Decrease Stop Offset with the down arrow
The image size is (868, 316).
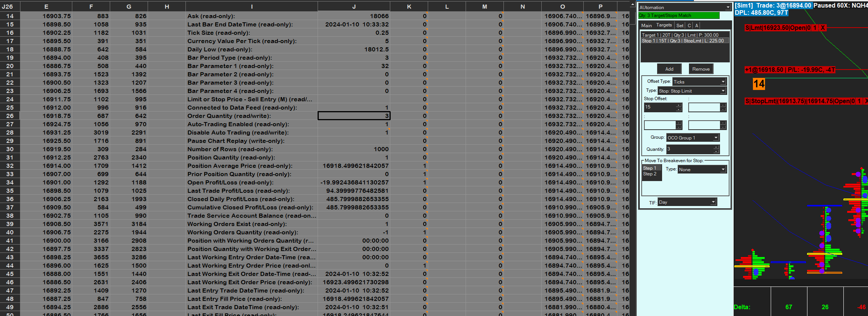[x=679, y=110]
